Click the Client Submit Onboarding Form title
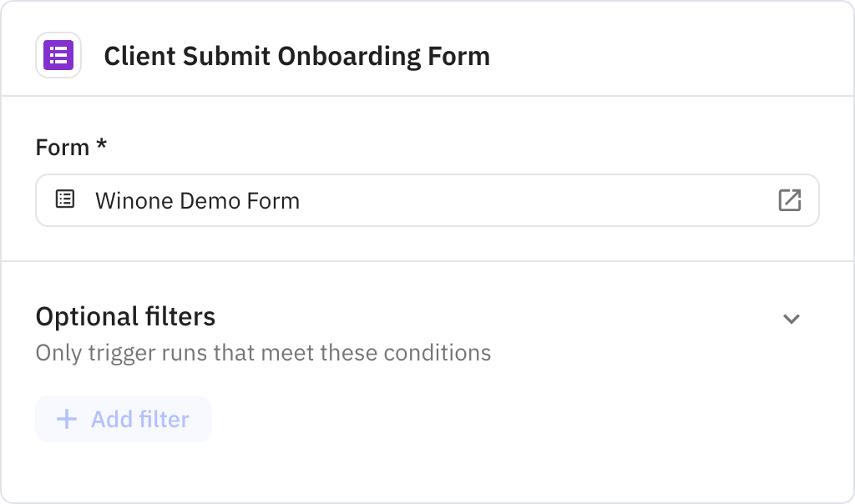The image size is (855, 504). [x=296, y=55]
